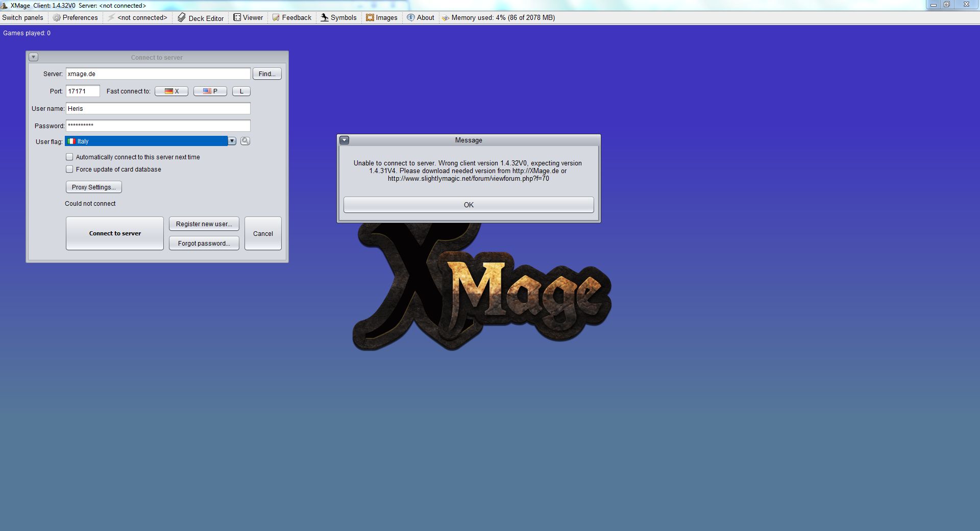Collapse the Message dialog arrow
980x531 pixels.
pyautogui.click(x=345, y=140)
